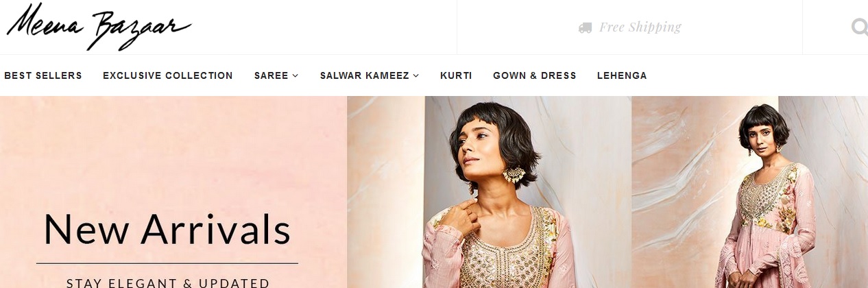Click the free shipping truck icon
868x288 pixels.
coord(585,27)
